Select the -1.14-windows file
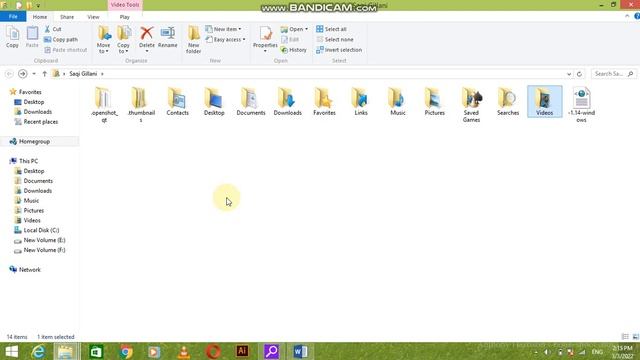 (x=581, y=105)
